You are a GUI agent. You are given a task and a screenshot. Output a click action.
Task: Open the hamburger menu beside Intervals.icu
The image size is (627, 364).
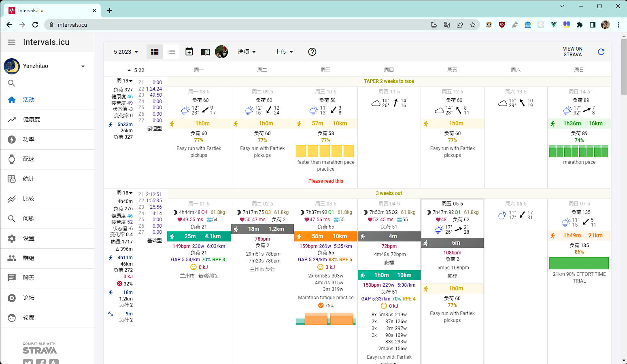coord(12,42)
